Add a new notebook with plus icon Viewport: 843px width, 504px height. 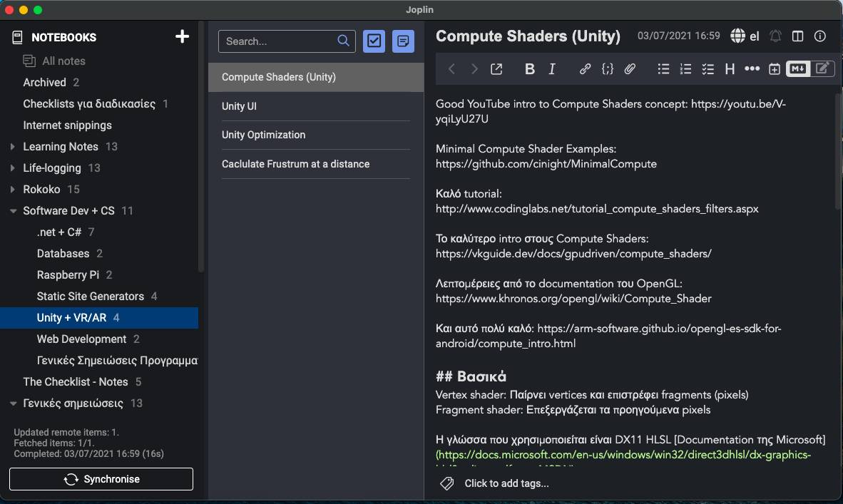click(x=183, y=36)
